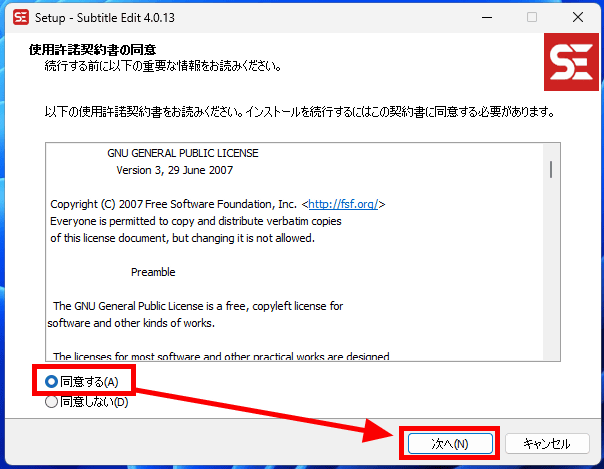Click the large red SE logo
This screenshot has width=604, height=469.
pos(571,62)
